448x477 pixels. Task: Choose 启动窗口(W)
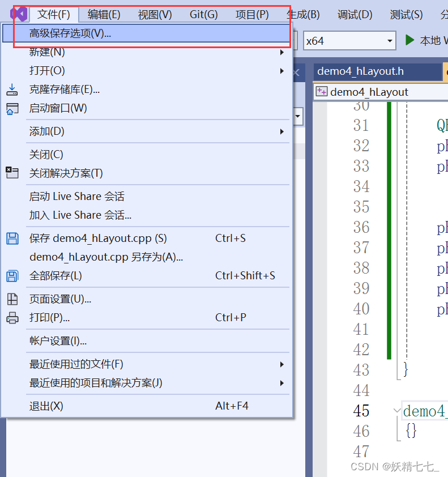pos(146,108)
